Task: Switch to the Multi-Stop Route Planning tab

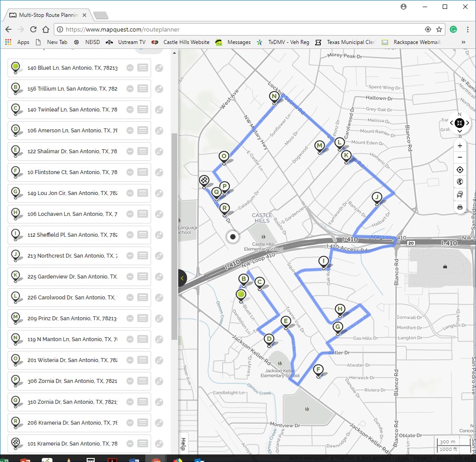Action: click(x=48, y=15)
